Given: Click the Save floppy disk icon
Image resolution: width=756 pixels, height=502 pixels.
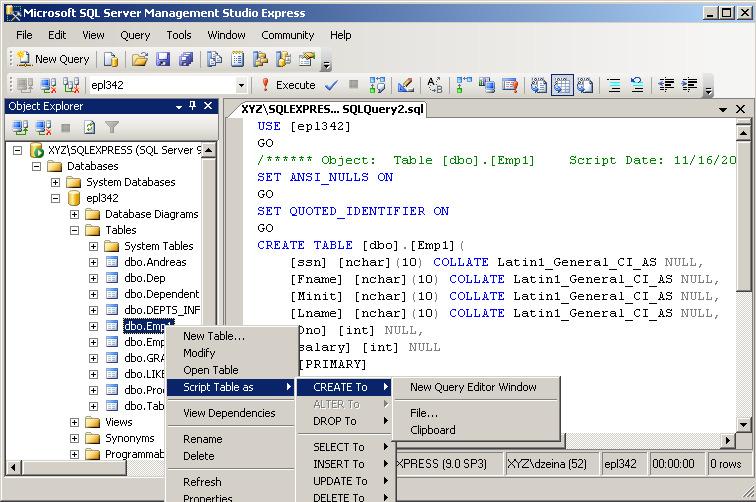Looking at the screenshot, I should click(163, 59).
